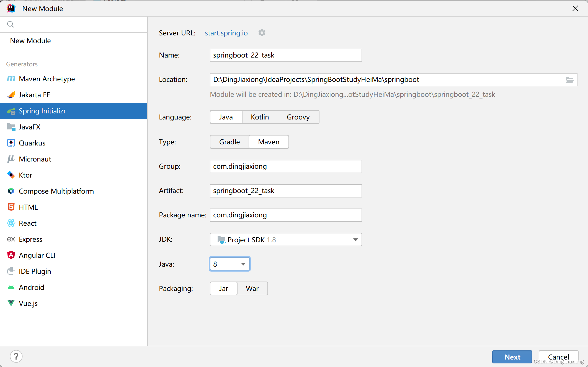Click the start.spring.io server URL link
Image resolution: width=588 pixels, height=367 pixels.
[x=227, y=33]
